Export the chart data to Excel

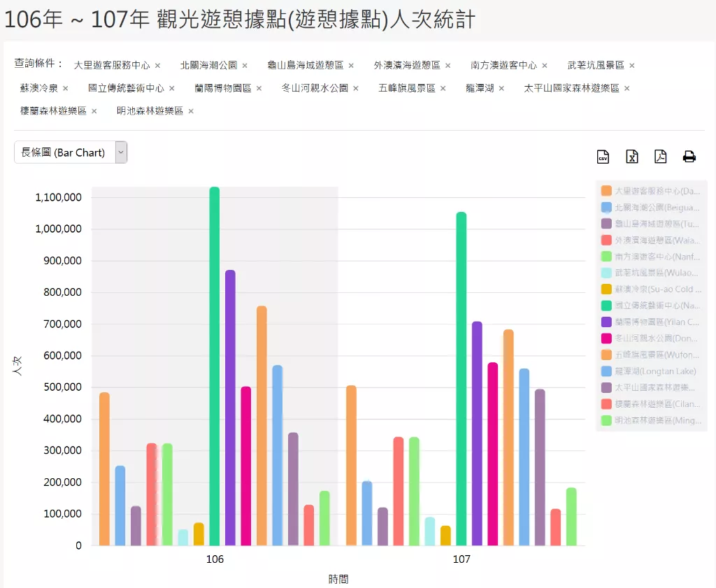pyautogui.click(x=632, y=157)
